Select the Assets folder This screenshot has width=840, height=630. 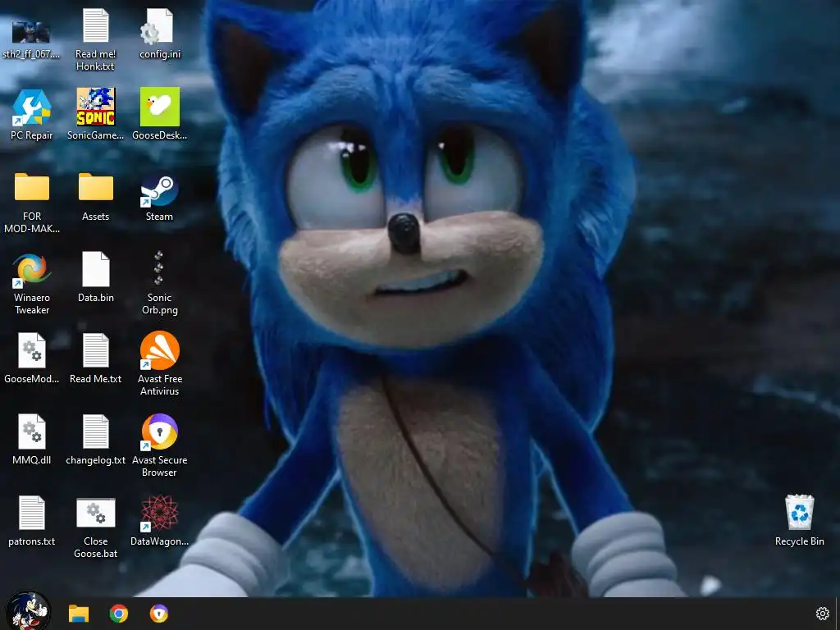click(x=96, y=188)
